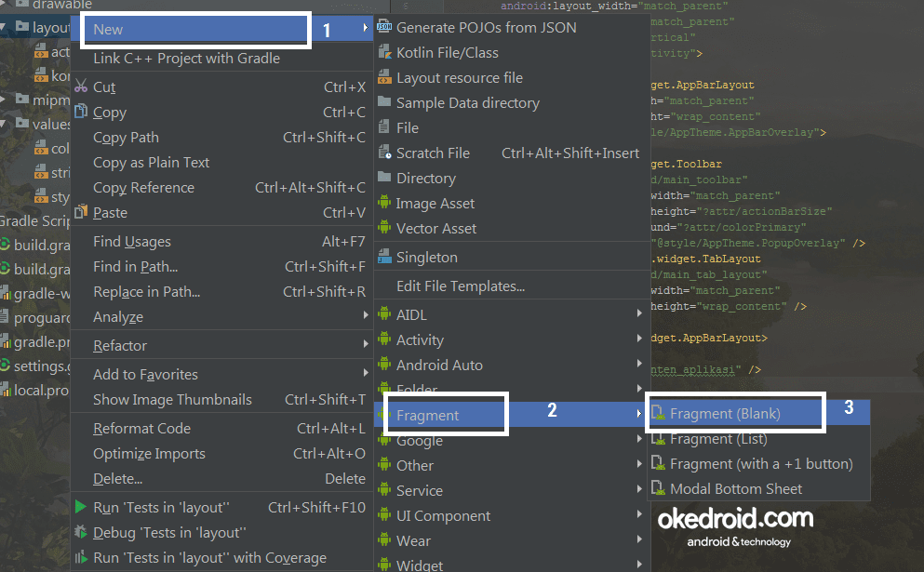The height and width of the screenshot is (572, 924).
Task: Click the Debug 'Tests in layout' icon
Action: (80, 532)
